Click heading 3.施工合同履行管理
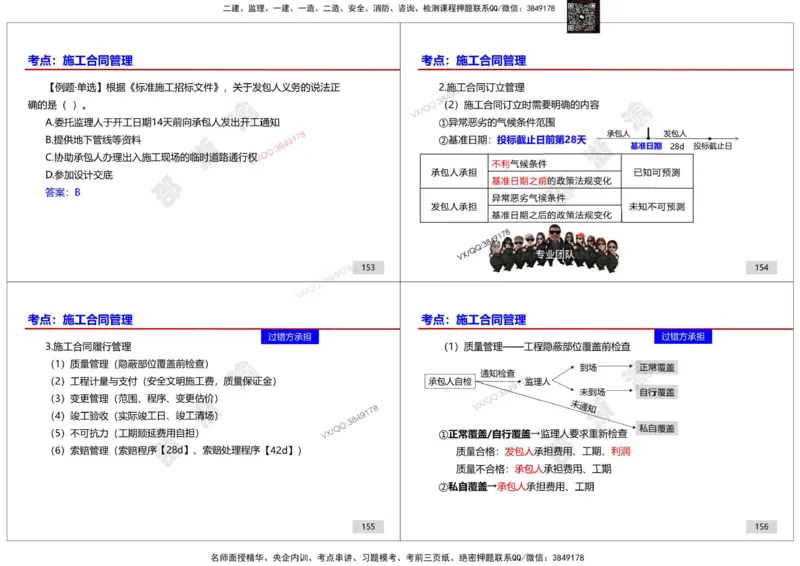This screenshot has height=566, width=800. [88, 347]
